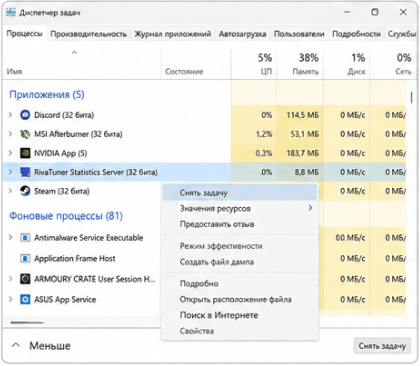This screenshot has height=366, width=420.
Task: Open the Автозагрузка tab
Action: click(243, 34)
